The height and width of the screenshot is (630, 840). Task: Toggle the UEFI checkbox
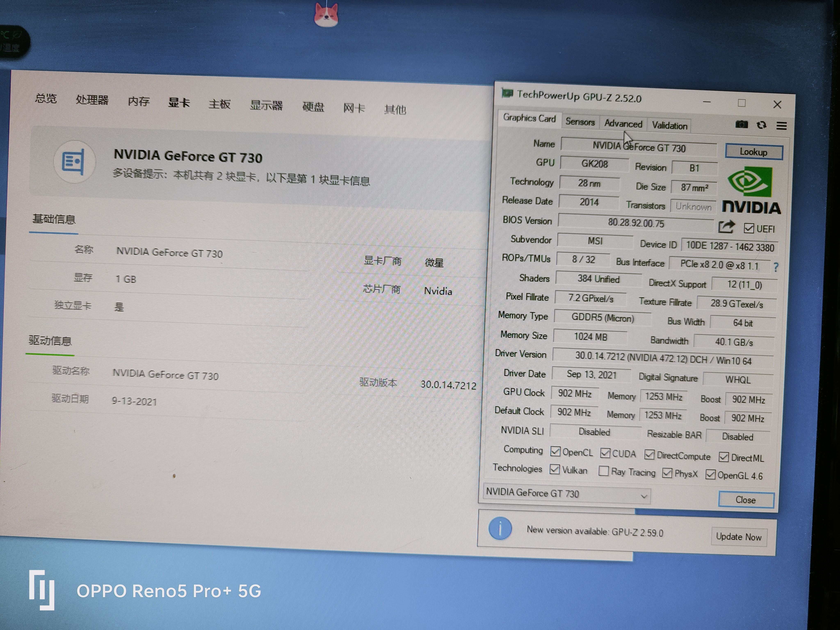[x=749, y=228]
